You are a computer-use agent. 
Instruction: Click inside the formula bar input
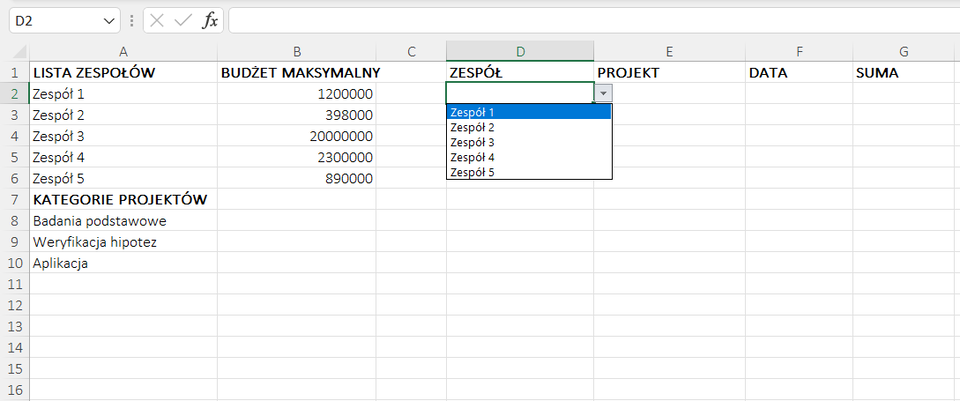tap(590, 21)
